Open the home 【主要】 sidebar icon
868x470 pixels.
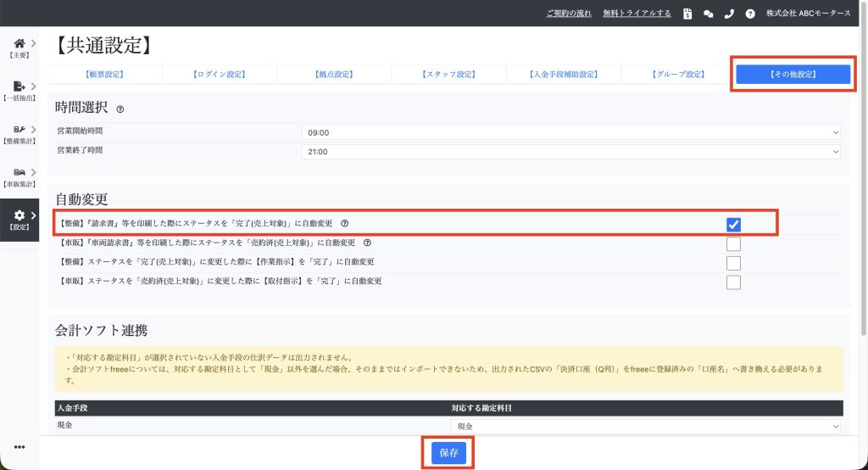click(19, 45)
